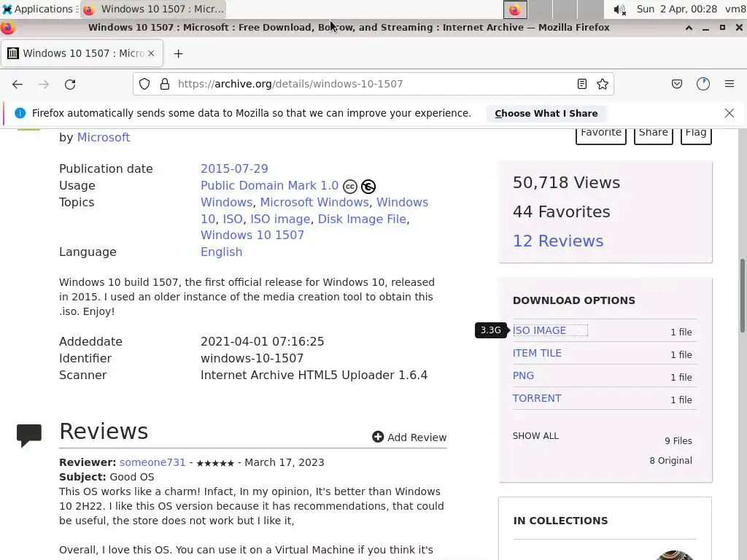Screen dimensions: 747x560
Task: Open the Public Domain Mark 1.0 link
Action: pyautogui.click(x=269, y=186)
